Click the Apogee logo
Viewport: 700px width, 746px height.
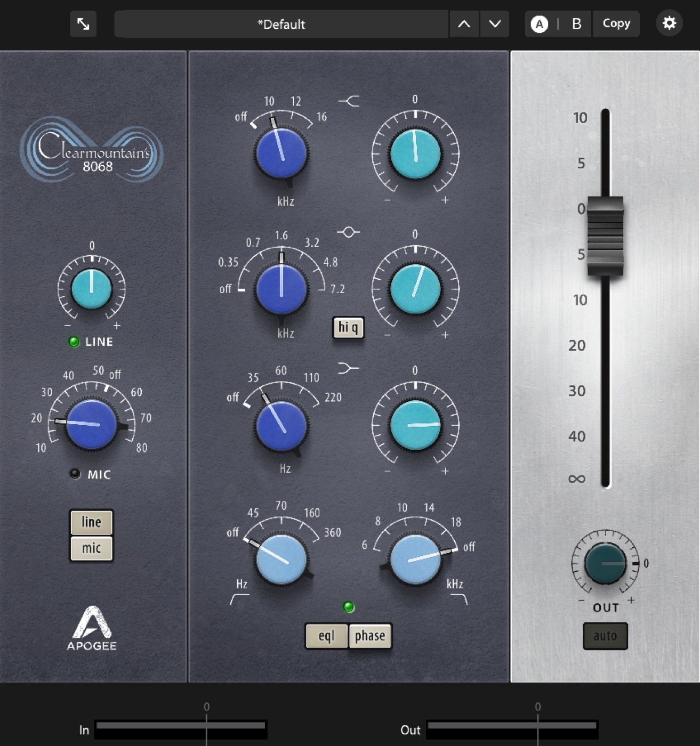click(92, 628)
